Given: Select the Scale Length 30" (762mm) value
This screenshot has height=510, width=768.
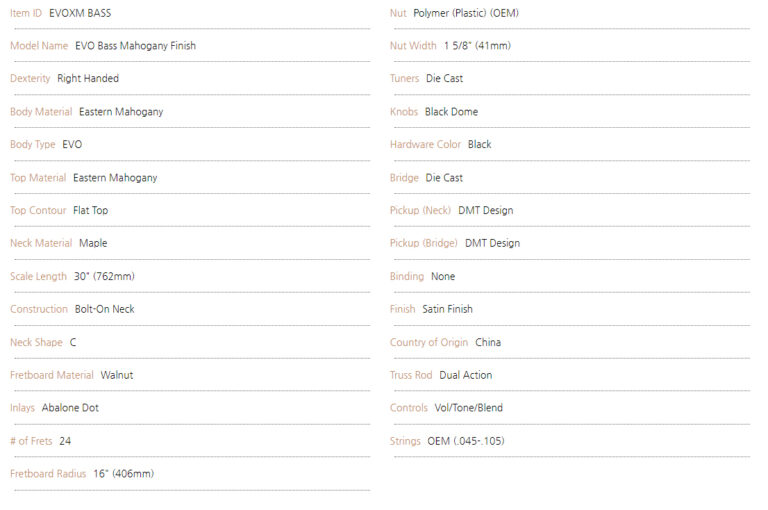Looking at the screenshot, I should [x=104, y=277].
